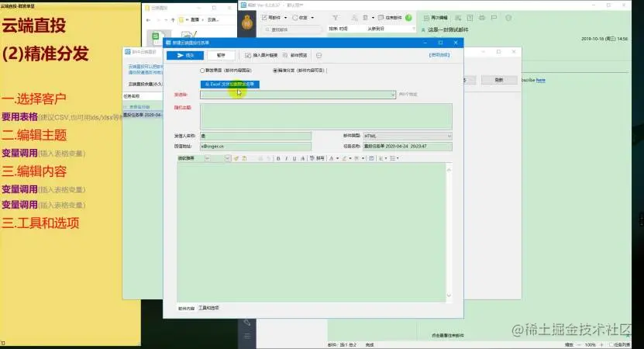Image resolution: width=644 pixels, height=349 pixels.
Task: Click the user avatar in main window sidebar
Action: [247, 22]
